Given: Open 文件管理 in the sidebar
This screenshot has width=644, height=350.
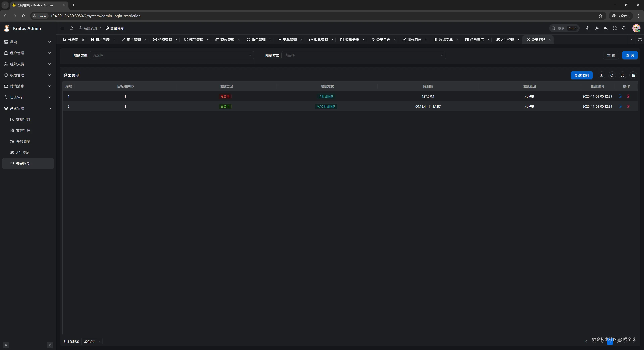Looking at the screenshot, I should (23, 130).
